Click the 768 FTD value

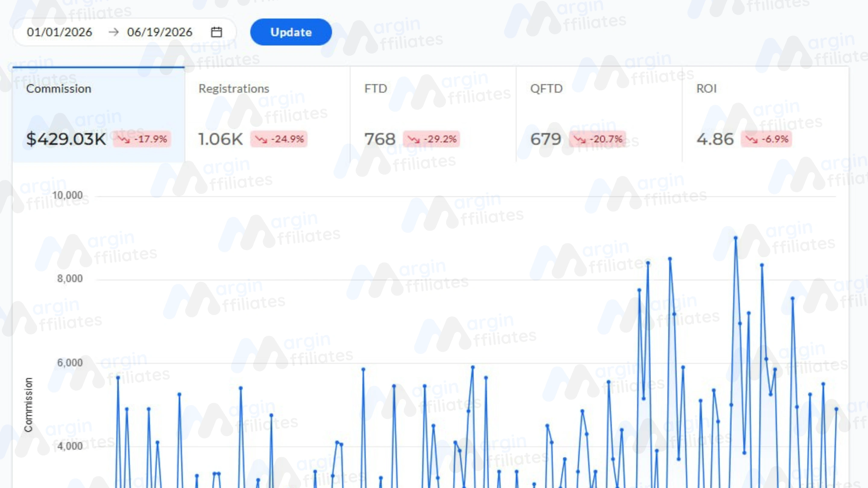click(380, 139)
